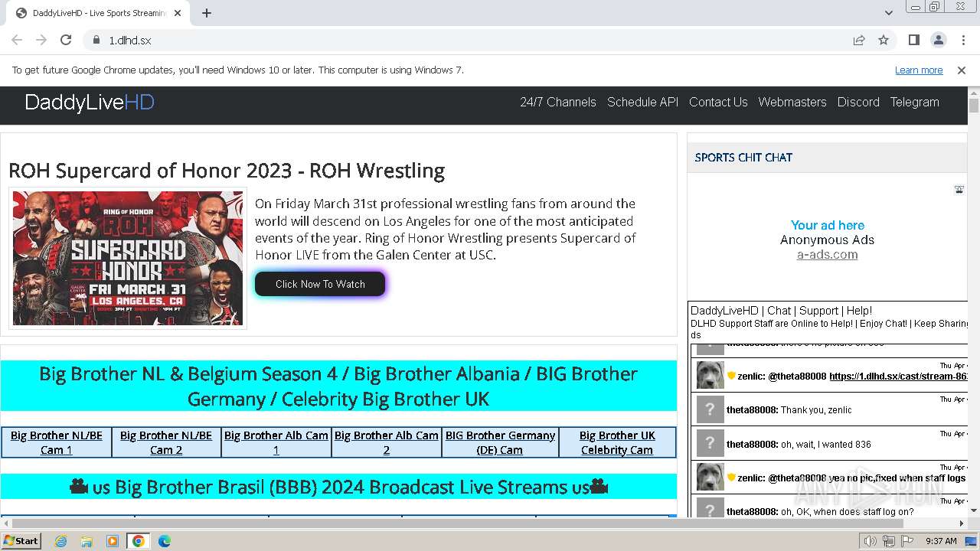This screenshot has height=551, width=980.
Task: Open Big Brother NL/BE Cam 2 link
Action: (166, 442)
